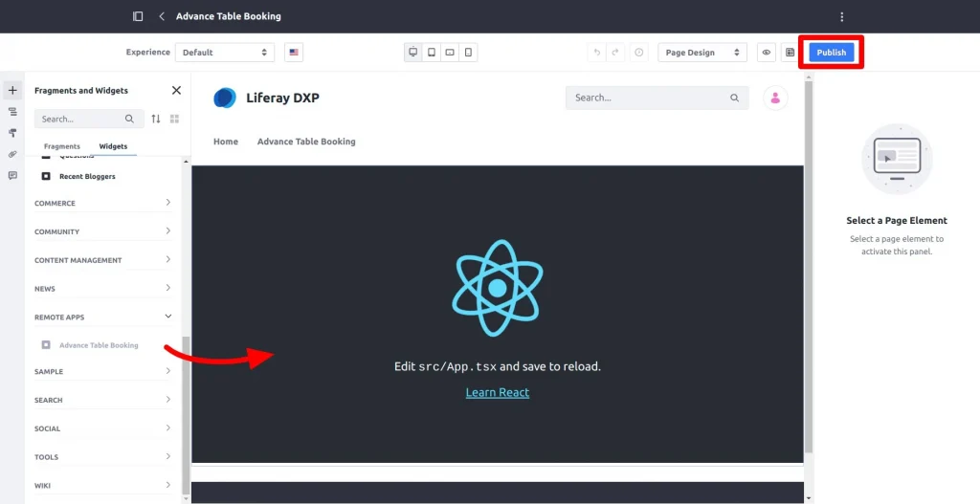
Task: Open the Experience Default dropdown
Action: pos(224,53)
